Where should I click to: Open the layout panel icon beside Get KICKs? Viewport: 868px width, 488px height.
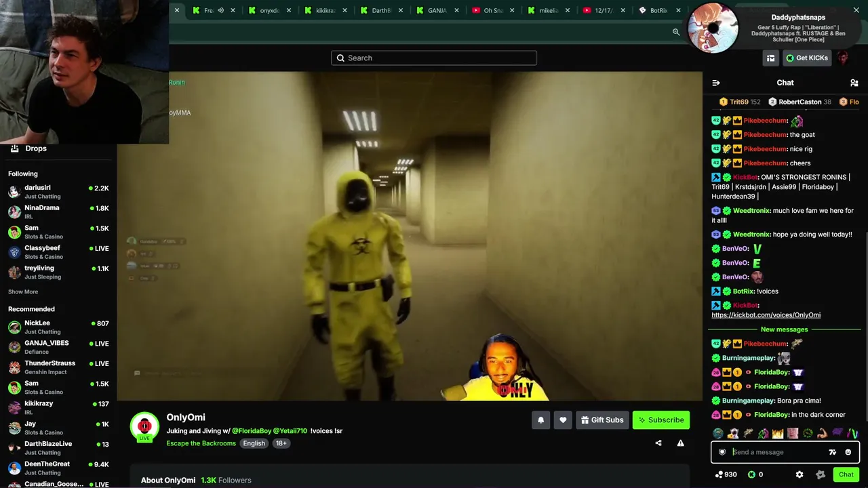[x=770, y=58]
